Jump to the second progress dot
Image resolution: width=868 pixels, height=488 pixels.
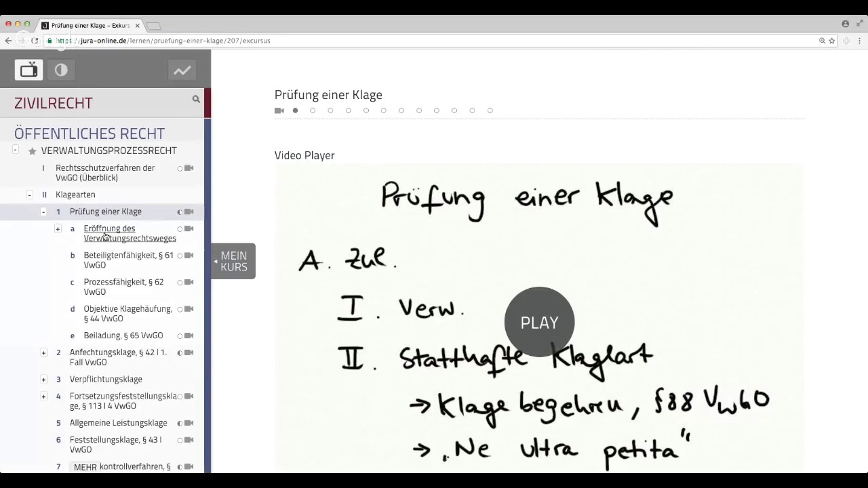(x=313, y=110)
